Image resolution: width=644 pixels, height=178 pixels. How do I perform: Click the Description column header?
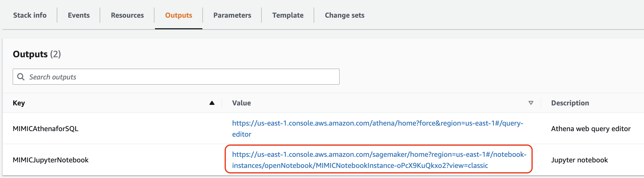pos(570,103)
